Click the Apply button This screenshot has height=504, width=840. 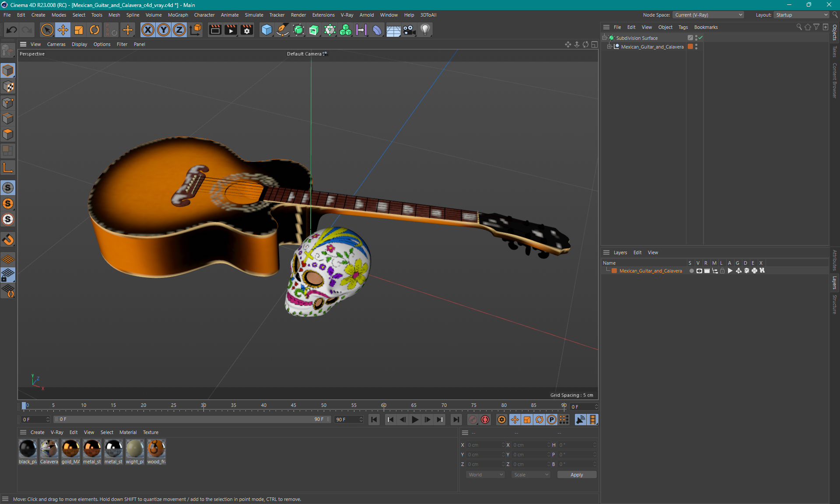pos(577,475)
